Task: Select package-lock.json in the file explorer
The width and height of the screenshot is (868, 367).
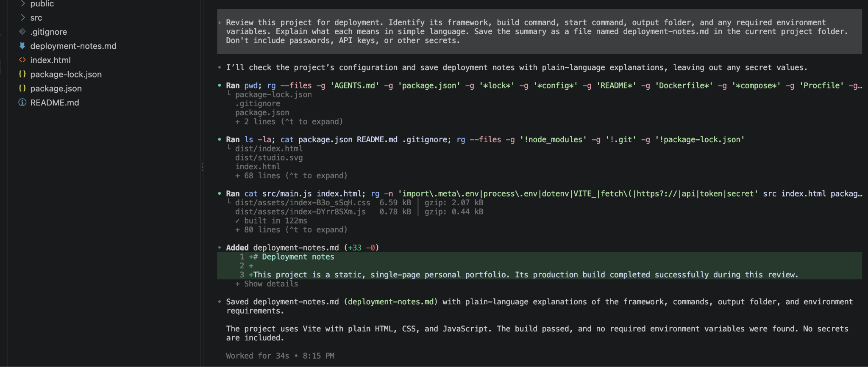Action: (x=66, y=74)
